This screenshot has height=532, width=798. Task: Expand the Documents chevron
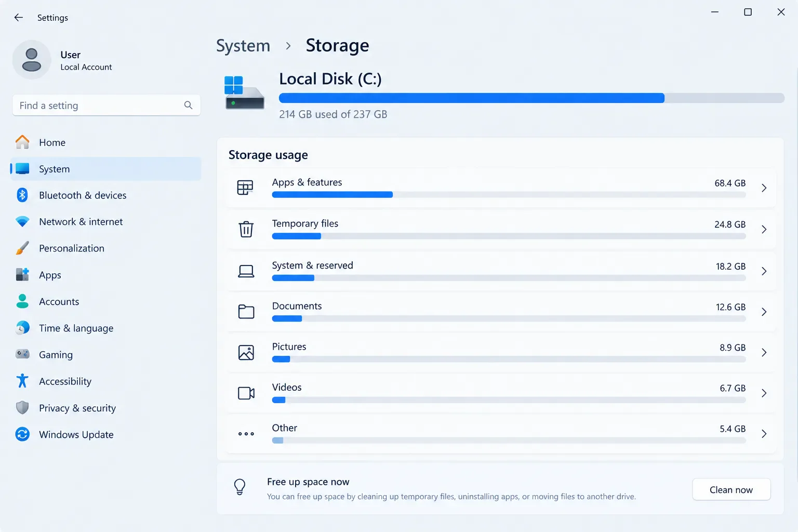(764, 312)
